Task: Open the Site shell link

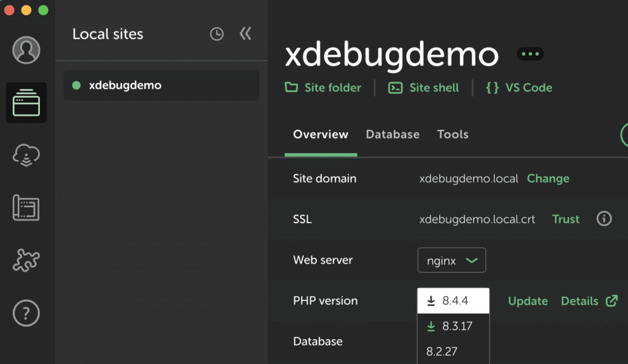Action: (434, 88)
